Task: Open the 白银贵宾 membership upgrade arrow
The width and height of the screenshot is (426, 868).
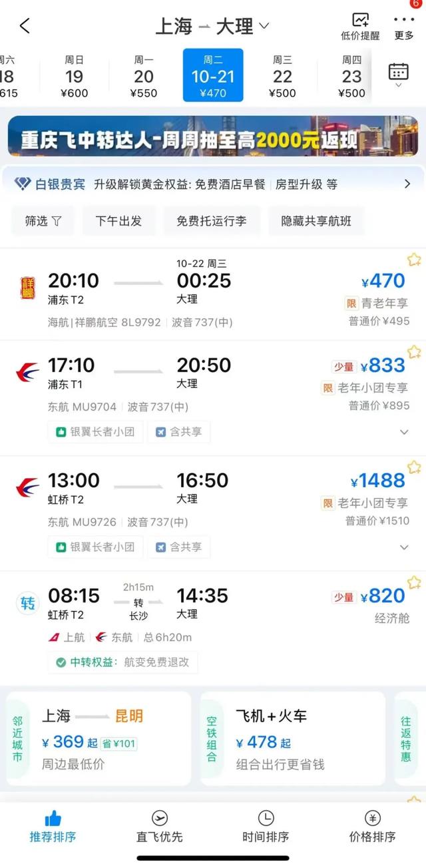Action: [x=407, y=184]
